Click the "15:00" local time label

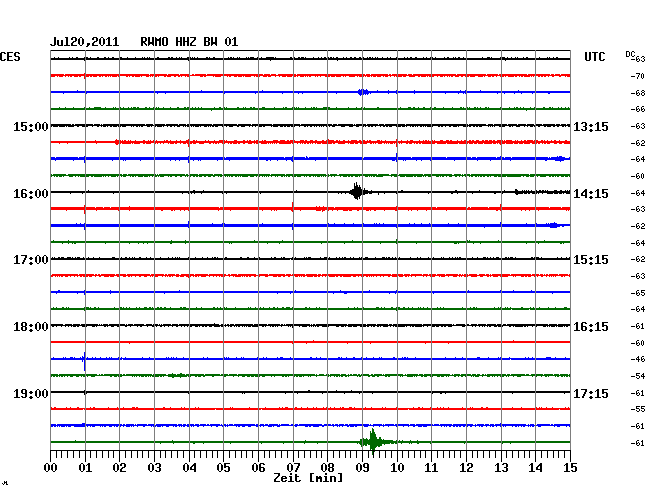click(31, 127)
